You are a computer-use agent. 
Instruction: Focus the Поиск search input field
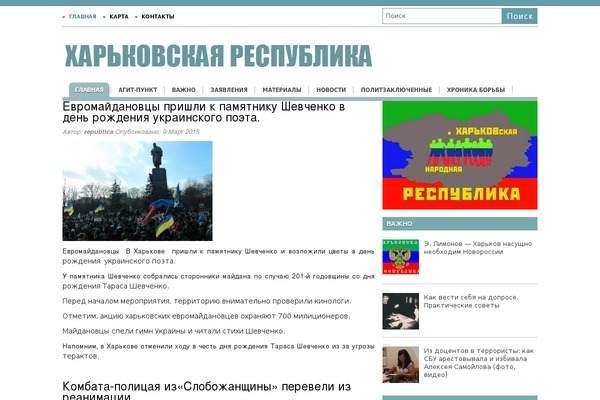[442, 16]
